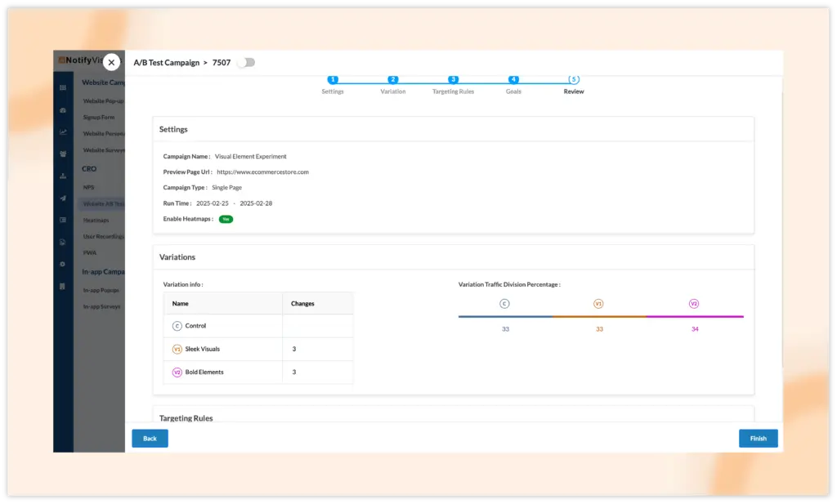Open the analytics line chart sidebar icon
Image resolution: width=837 pixels, height=504 pixels.
pyautogui.click(x=63, y=132)
